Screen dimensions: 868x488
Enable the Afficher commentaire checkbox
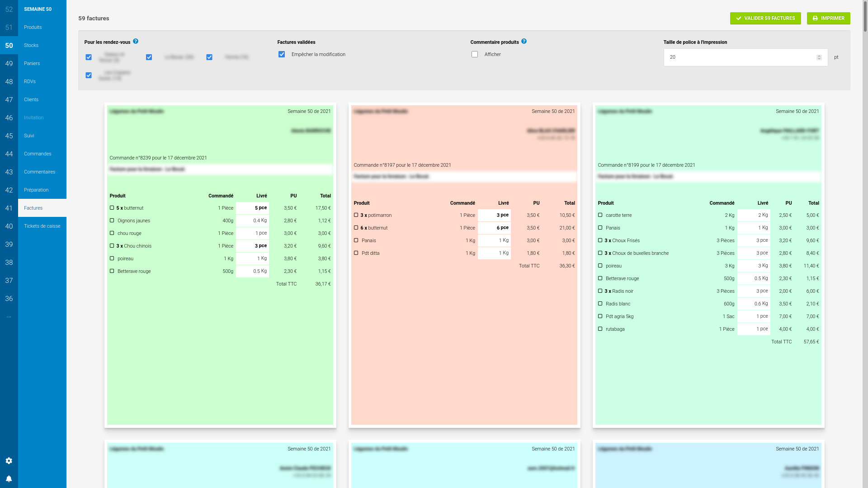[x=475, y=55]
